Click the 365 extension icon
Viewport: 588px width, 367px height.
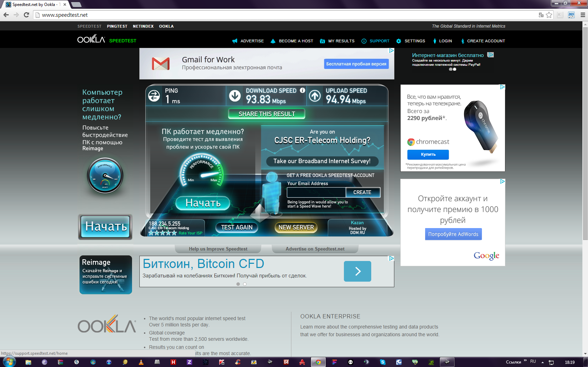click(x=571, y=15)
